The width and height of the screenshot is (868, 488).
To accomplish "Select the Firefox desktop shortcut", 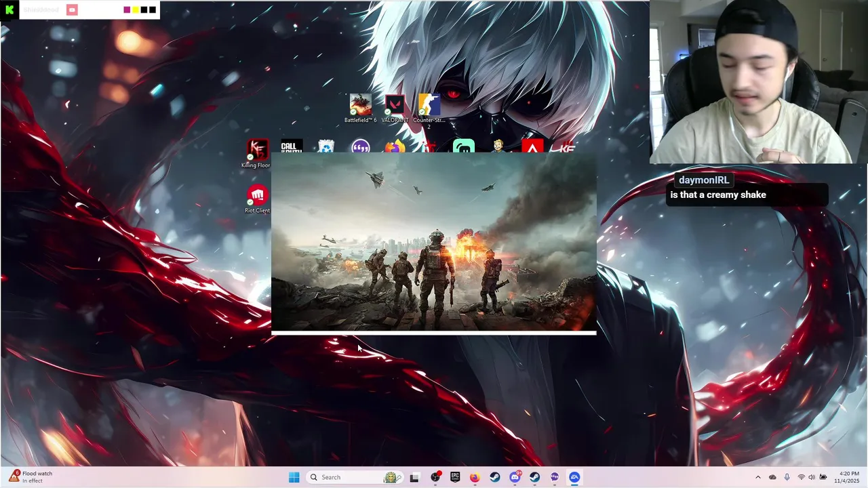I will 395,146.
